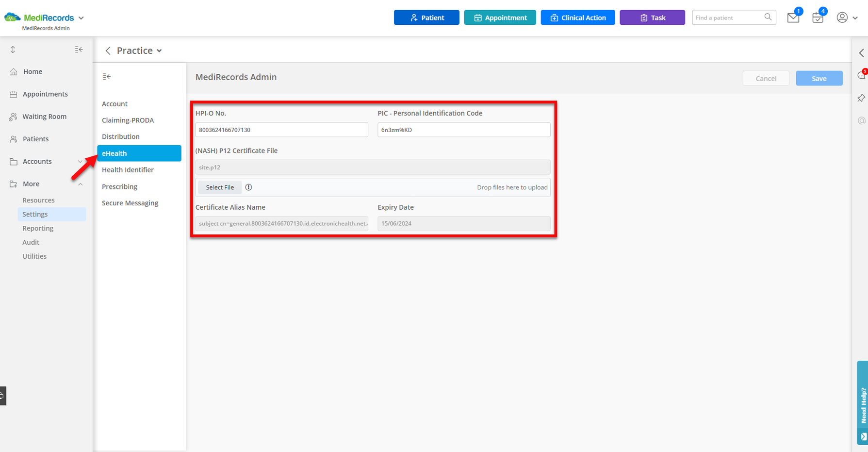Click the pin icon on right rail
The image size is (868, 452).
click(x=861, y=98)
